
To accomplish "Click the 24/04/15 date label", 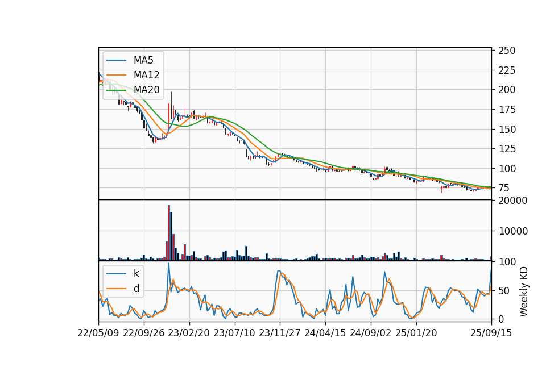I will tap(325, 333).
